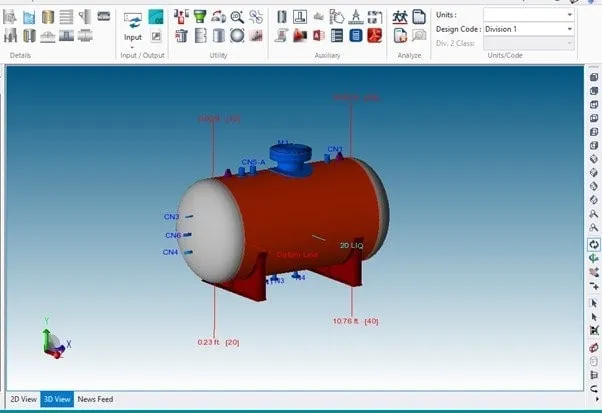
Task: Click the Input button in Input/Output
Action: pyautogui.click(x=133, y=27)
